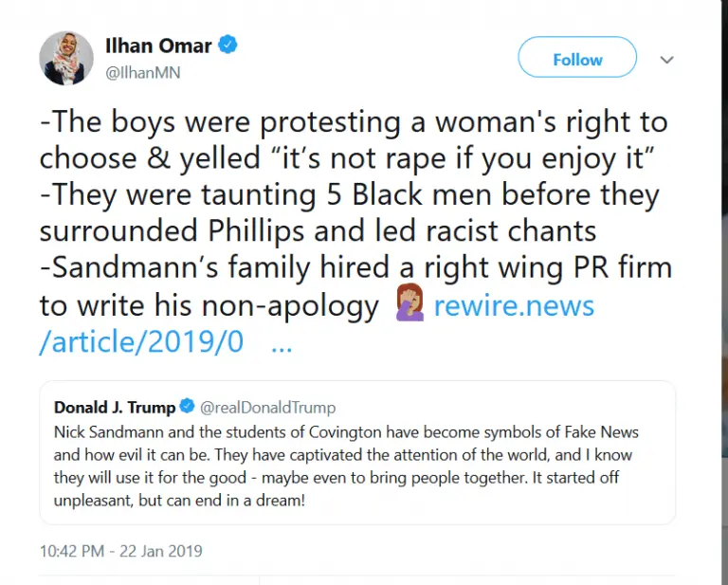Click the line starting "-The boys were protesting"
728x585 pixels.
pos(354,122)
